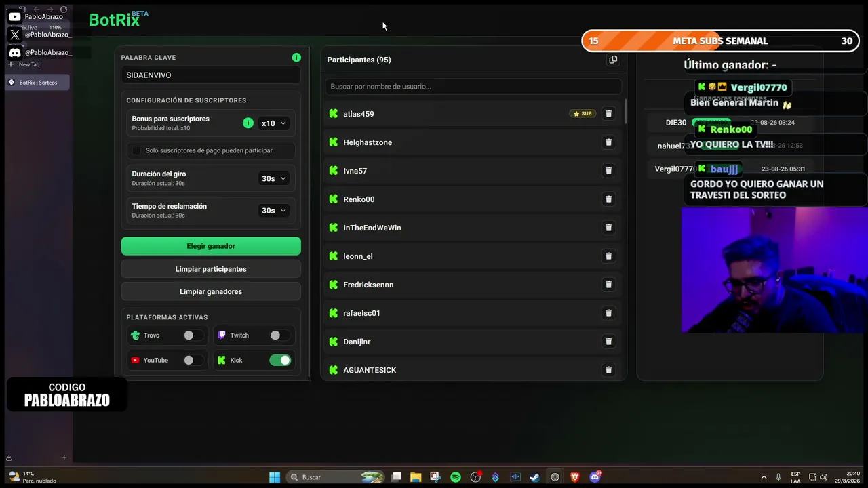This screenshot has height=488, width=868.
Task: Open the downloads icon at sidebar bottom
Action: [x=9, y=458]
